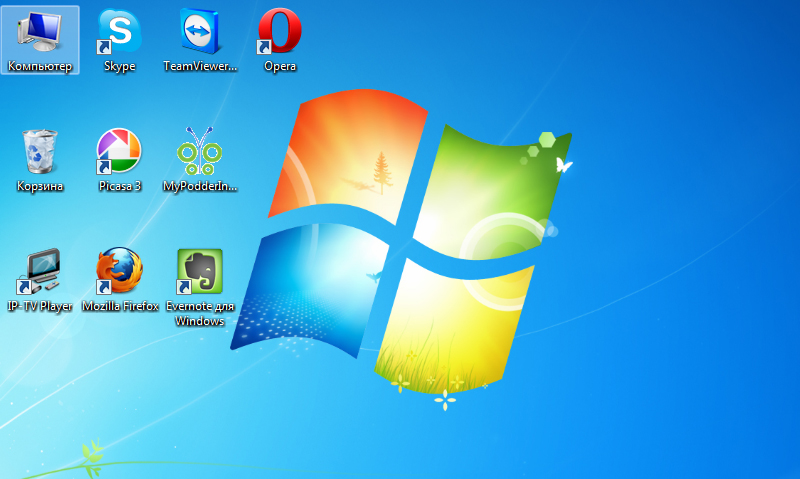Click the label text 'Picasa 3'

(120, 186)
